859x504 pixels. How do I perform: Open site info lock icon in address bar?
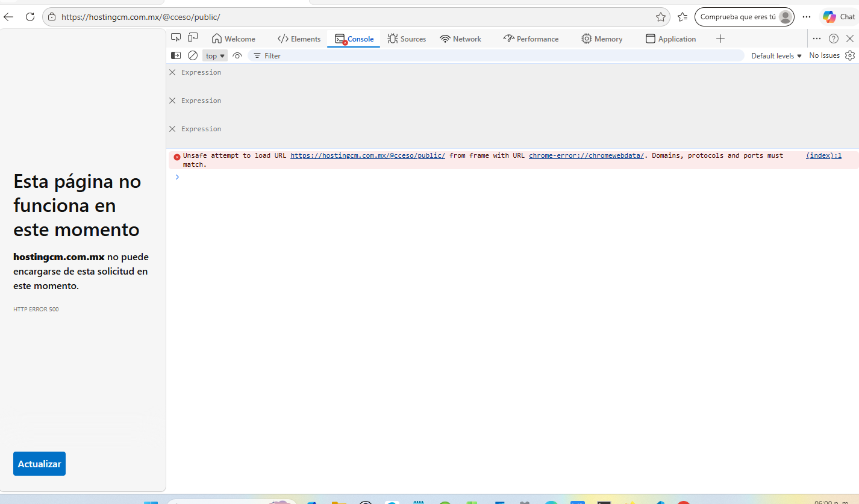point(52,17)
